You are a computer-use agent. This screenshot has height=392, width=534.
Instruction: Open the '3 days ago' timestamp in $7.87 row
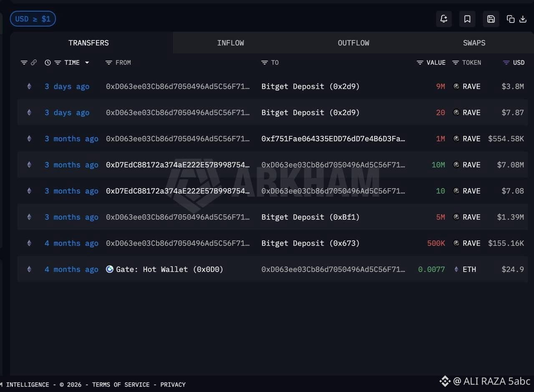point(67,113)
